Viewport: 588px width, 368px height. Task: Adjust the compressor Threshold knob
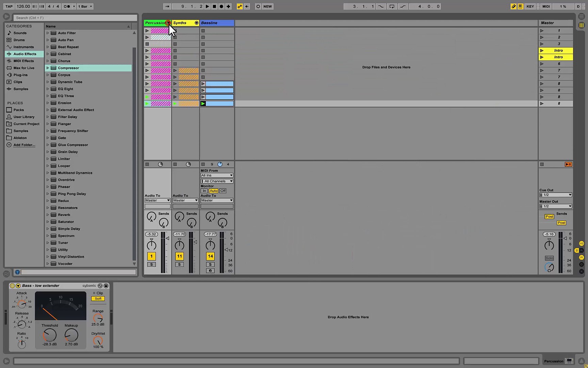tap(50, 335)
